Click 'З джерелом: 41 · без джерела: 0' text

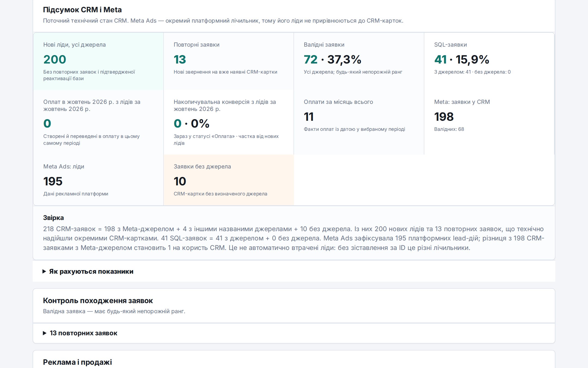[x=472, y=72]
